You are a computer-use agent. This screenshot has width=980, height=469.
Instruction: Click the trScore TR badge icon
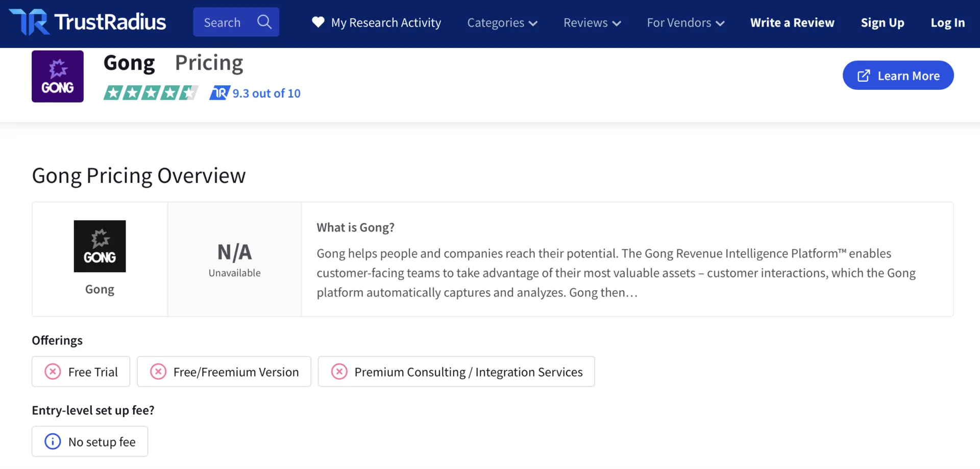point(219,93)
